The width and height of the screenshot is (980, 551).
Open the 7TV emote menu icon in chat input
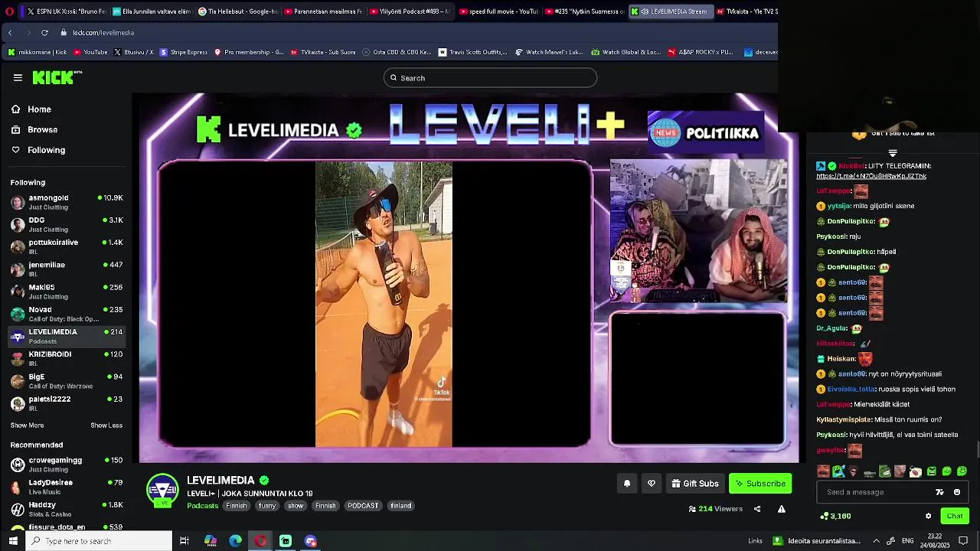tap(939, 492)
